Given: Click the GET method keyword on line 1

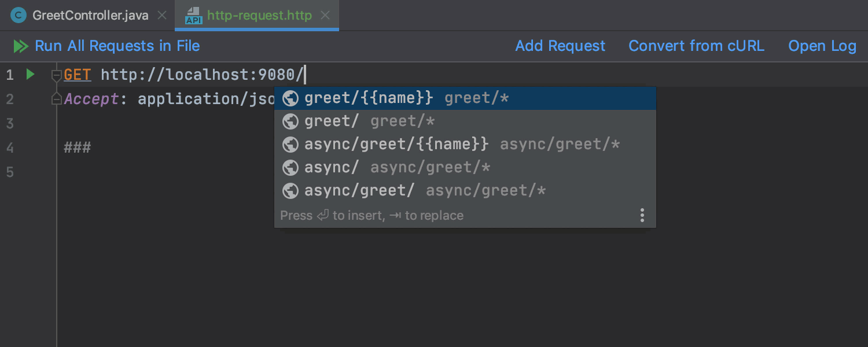Looking at the screenshot, I should 77,75.
